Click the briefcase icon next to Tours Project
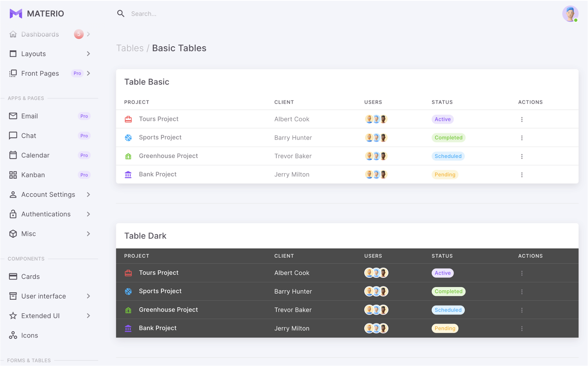 click(x=128, y=119)
